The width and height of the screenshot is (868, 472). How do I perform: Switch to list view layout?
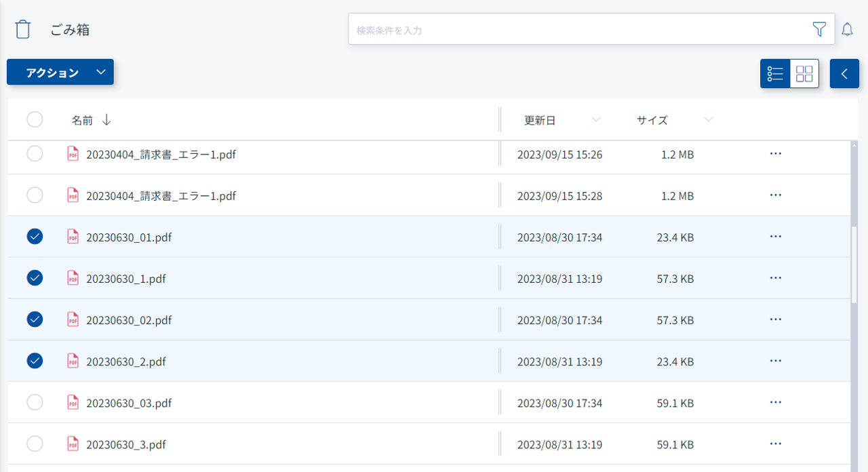(775, 74)
